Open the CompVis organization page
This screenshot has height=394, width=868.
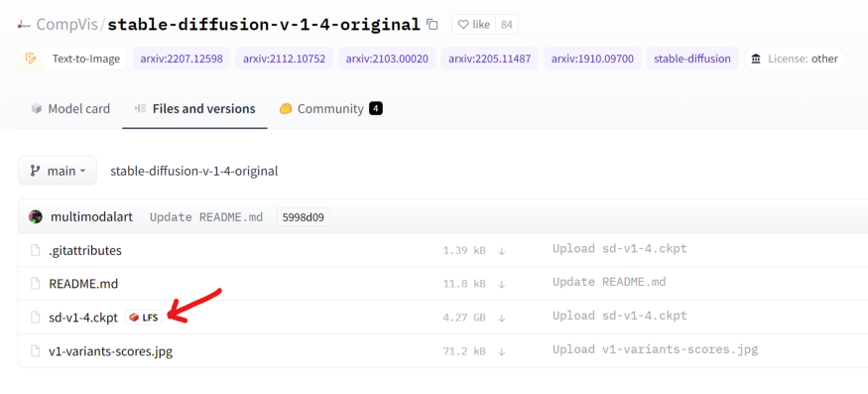[68, 25]
